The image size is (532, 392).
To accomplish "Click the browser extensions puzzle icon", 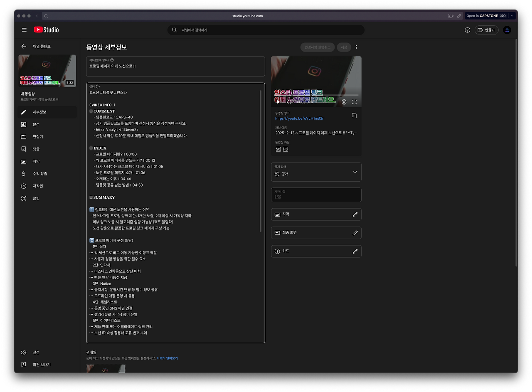I will 451,16.
